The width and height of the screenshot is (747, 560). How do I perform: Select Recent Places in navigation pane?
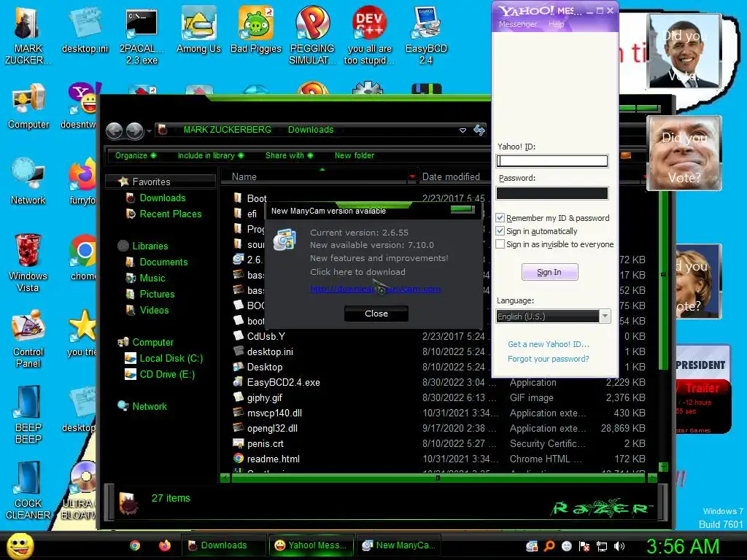click(x=171, y=214)
